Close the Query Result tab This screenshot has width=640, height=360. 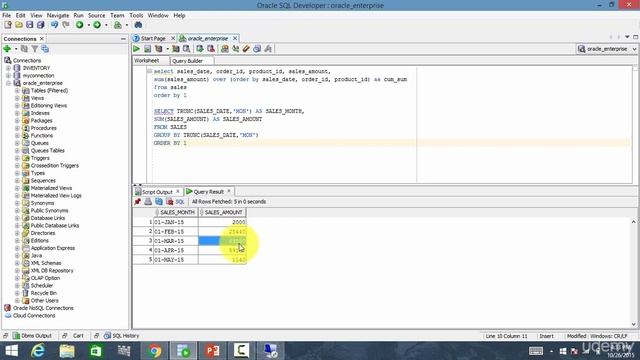[x=229, y=191]
